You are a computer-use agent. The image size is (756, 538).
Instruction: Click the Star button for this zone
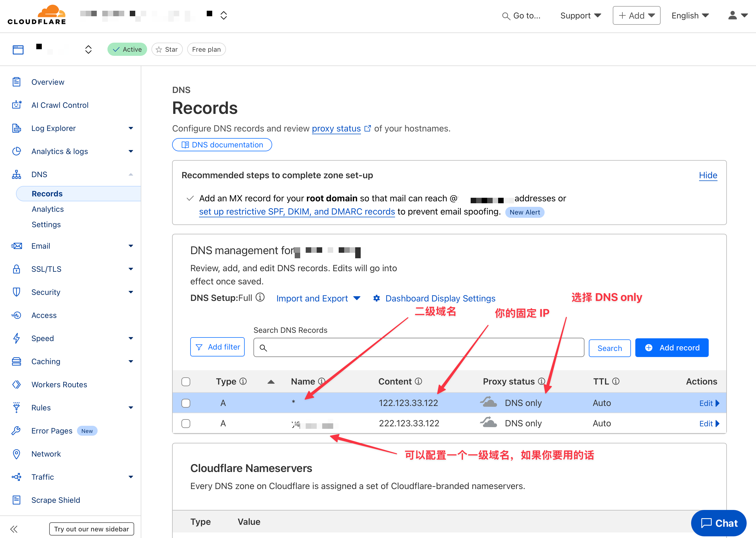pyautogui.click(x=167, y=49)
